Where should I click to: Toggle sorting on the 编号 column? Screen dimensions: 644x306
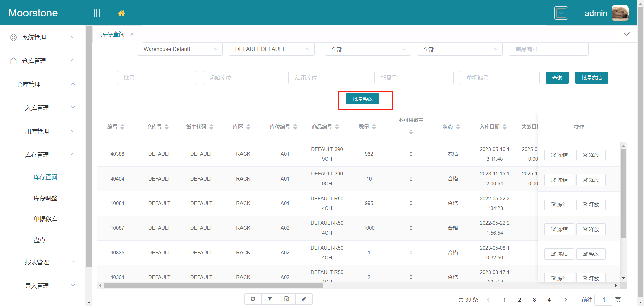click(123, 126)
